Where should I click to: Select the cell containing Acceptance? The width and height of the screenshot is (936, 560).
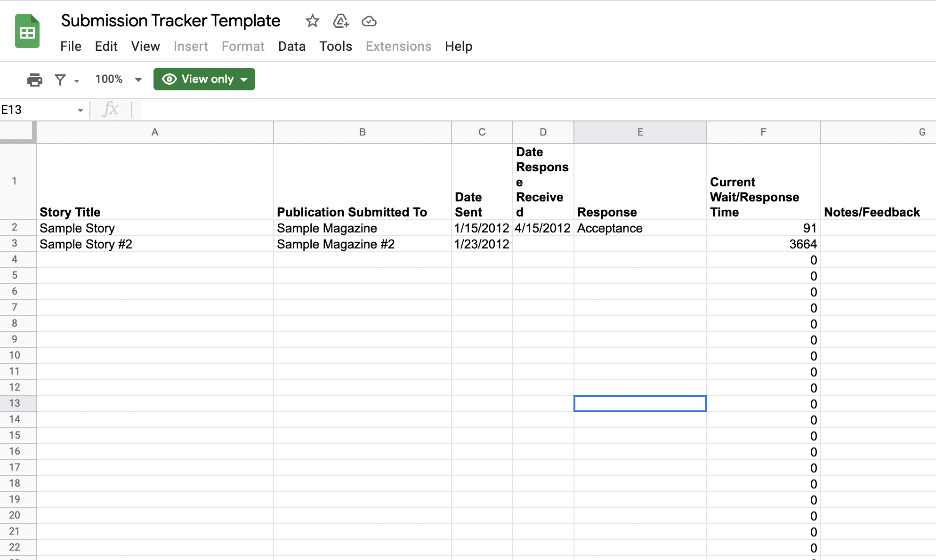point(639,228)
